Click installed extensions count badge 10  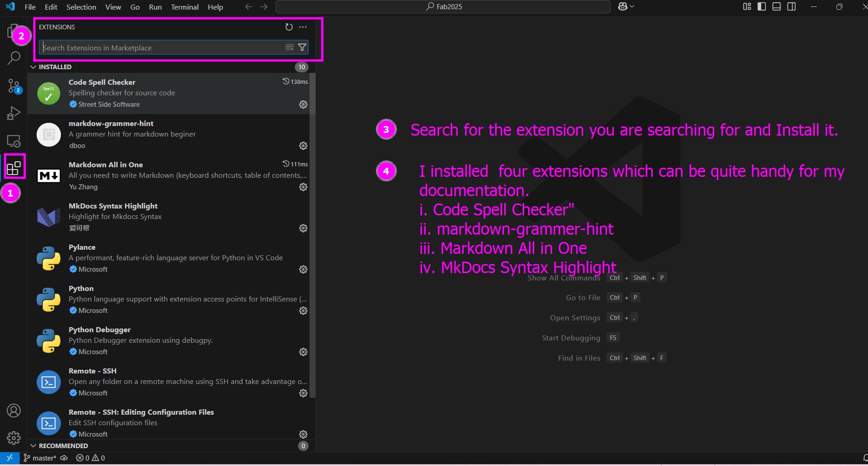pyautogui.click(x=302, y=67)
